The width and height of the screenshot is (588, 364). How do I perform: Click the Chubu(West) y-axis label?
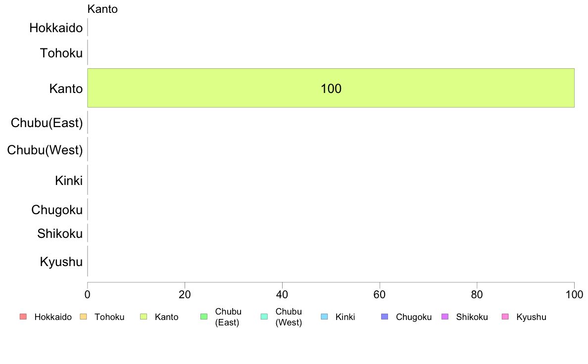point(45,149)
